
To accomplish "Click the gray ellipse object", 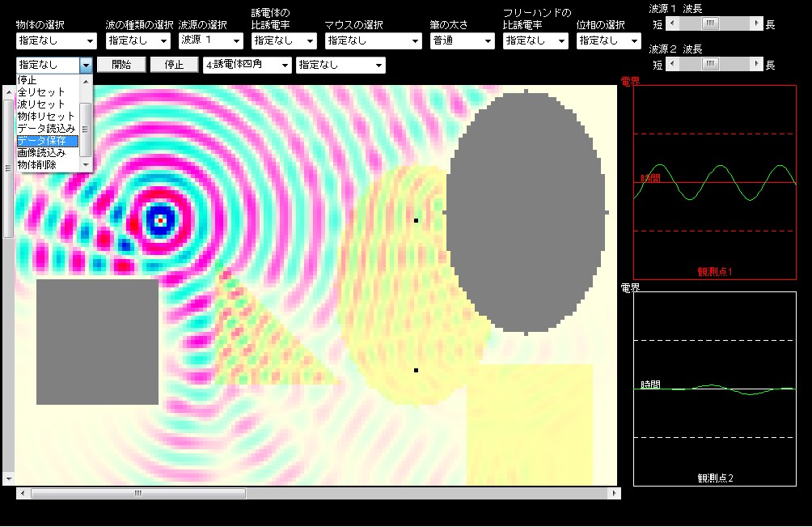I will click(526, 212).
